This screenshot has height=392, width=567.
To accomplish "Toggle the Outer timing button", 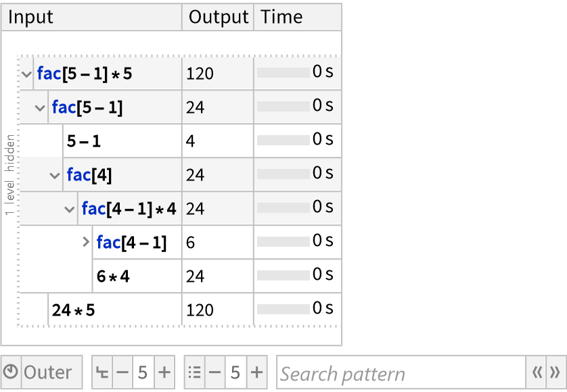I will pos(48,372).
